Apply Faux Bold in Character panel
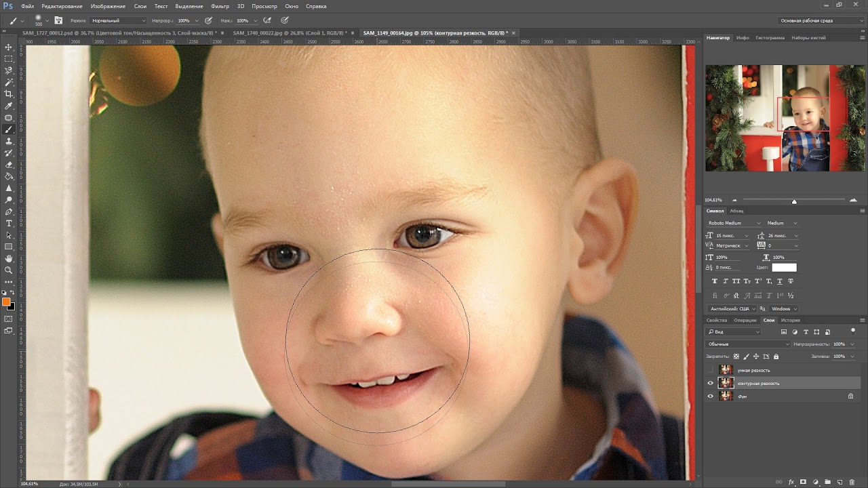Screen dimensions: 868x488 715,281
